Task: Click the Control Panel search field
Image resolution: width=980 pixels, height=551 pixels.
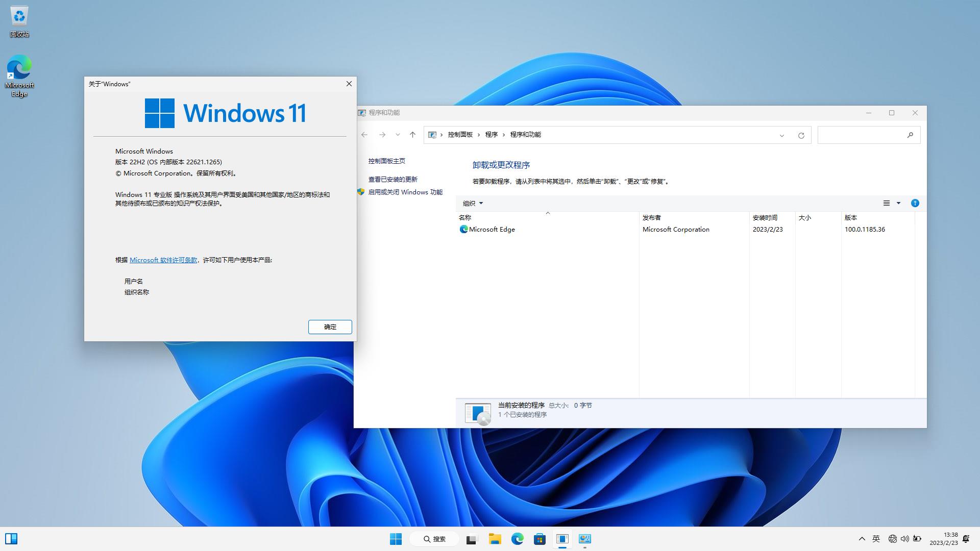Action: (x=869, y=135)
